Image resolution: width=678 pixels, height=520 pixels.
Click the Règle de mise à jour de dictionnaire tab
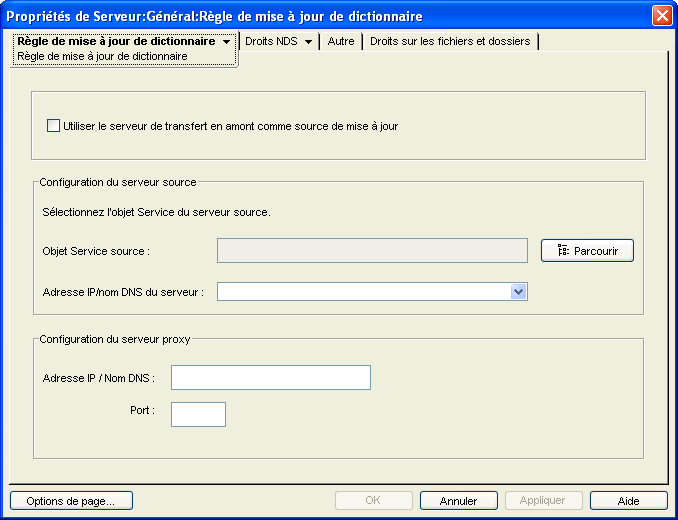coord(116,42)
